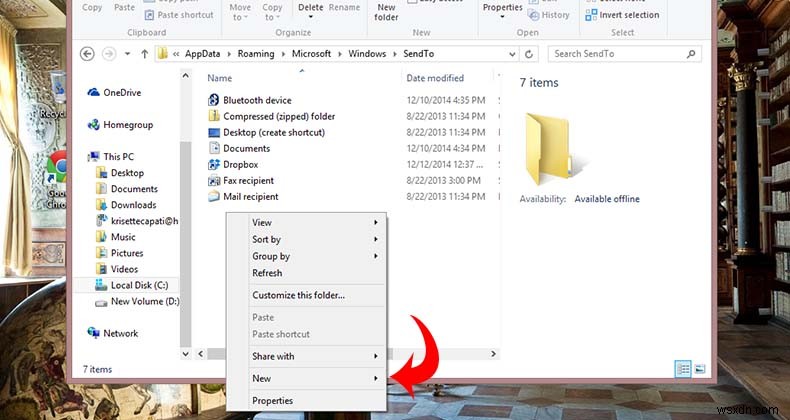790x420 pixels.
Task: Open Desktop folder in navigation pane
Action: [120, 173]
